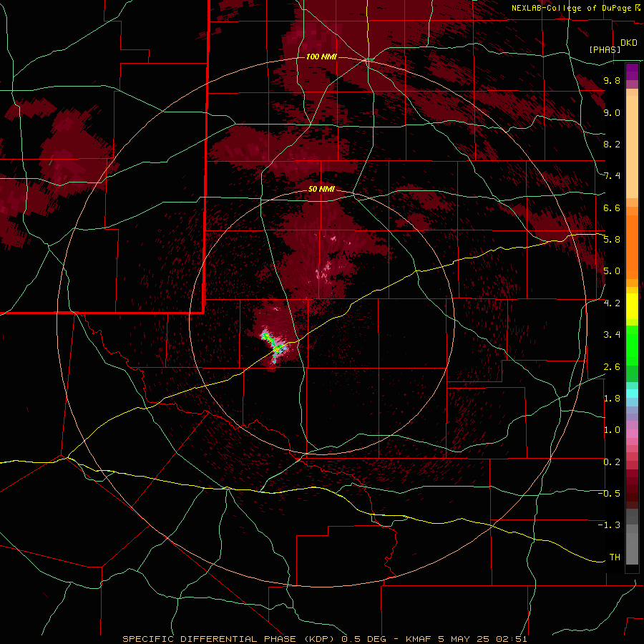Pick the purple top segment of color bar
Viewport: 644px width, 644px height.
632,72
